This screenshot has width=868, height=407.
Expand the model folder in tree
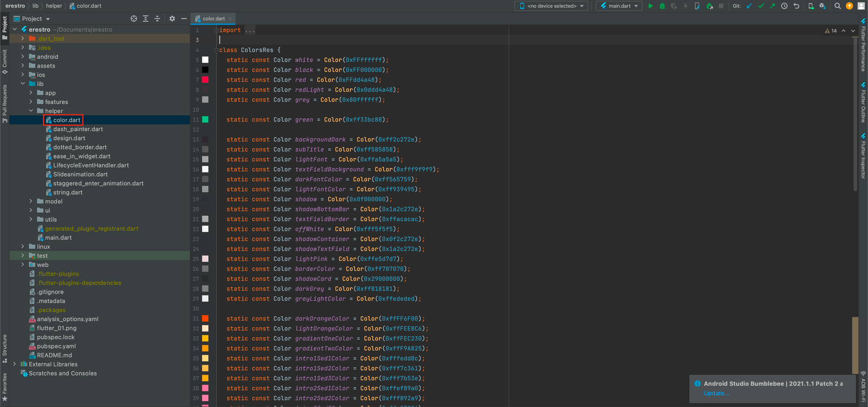[31, 201]
